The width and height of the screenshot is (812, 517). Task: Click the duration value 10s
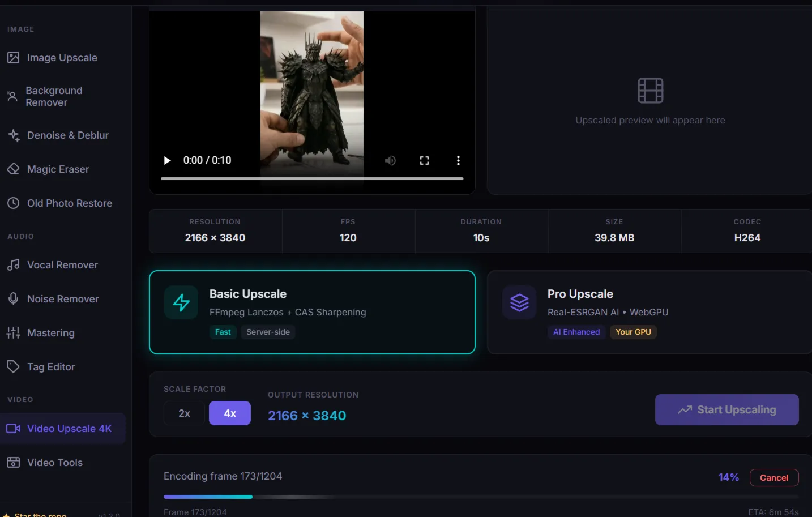click(481, 238)
